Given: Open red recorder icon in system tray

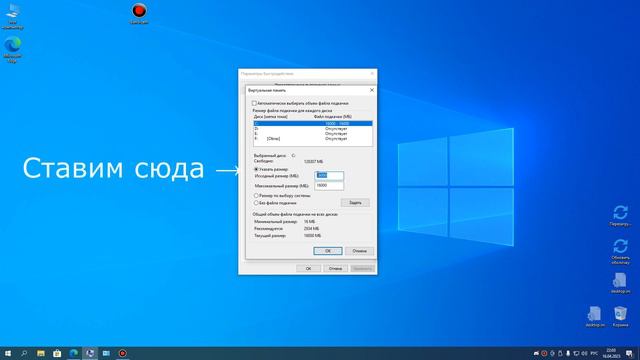Looking at the screenshot, I should point(544,353).
